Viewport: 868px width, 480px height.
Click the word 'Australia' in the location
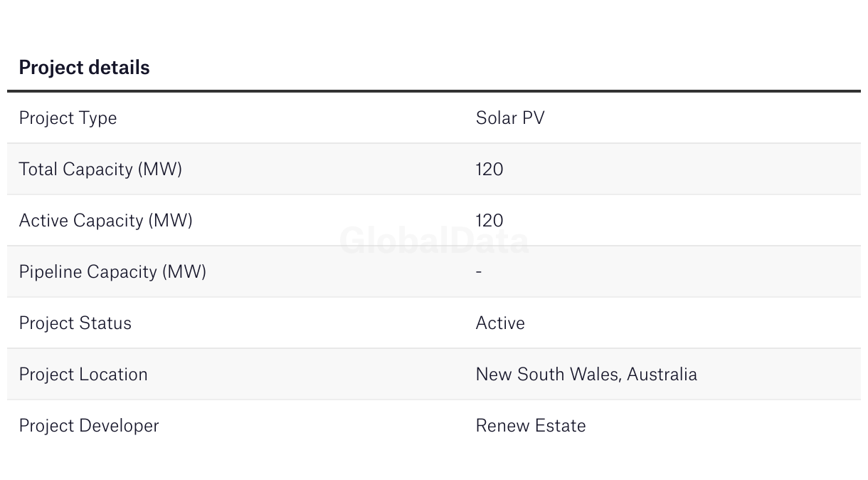(662, 375)
